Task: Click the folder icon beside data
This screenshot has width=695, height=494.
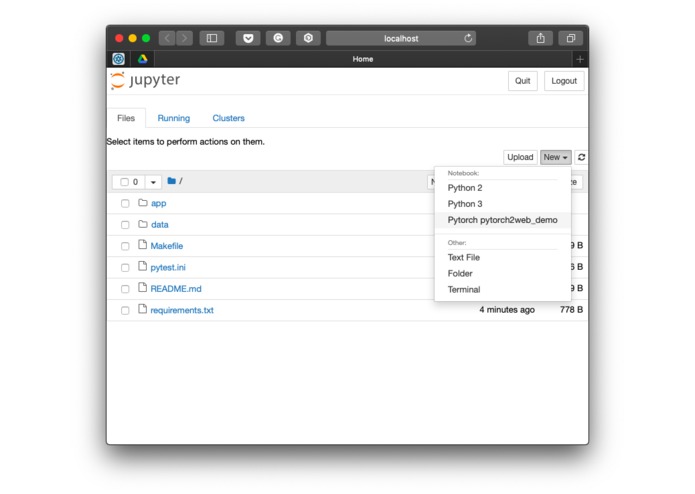Action: click(x=143, y=224)
